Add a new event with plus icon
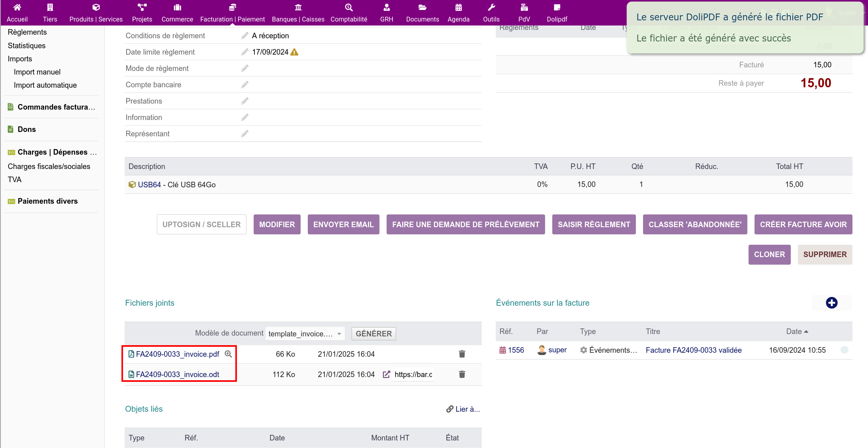Viewport: 868px width, 448px height. [831, 303]
